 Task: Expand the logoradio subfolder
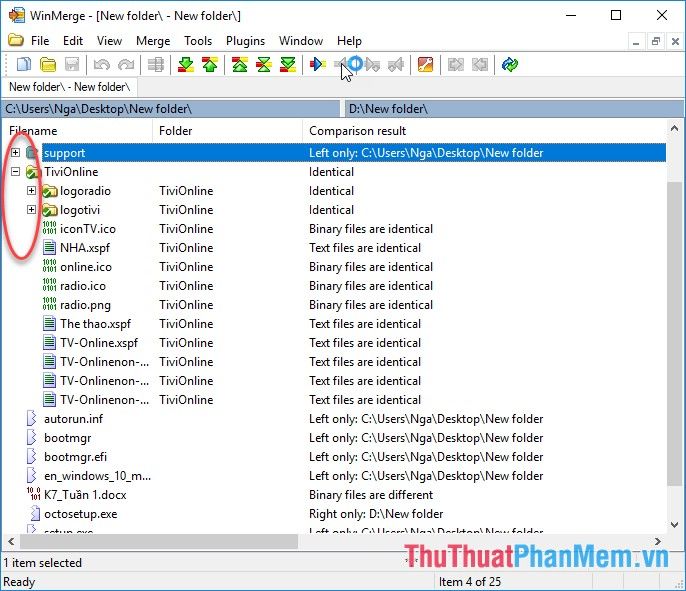[32, 190]
